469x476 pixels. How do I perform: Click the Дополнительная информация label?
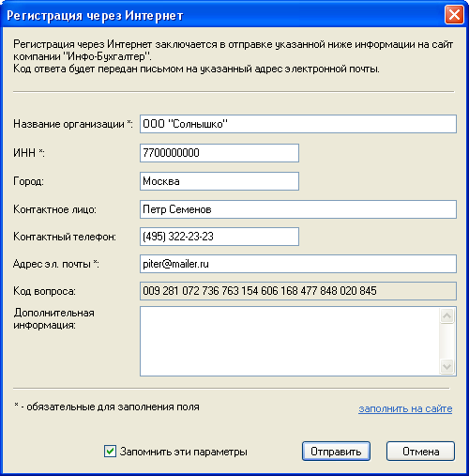(x=53, y=318)
